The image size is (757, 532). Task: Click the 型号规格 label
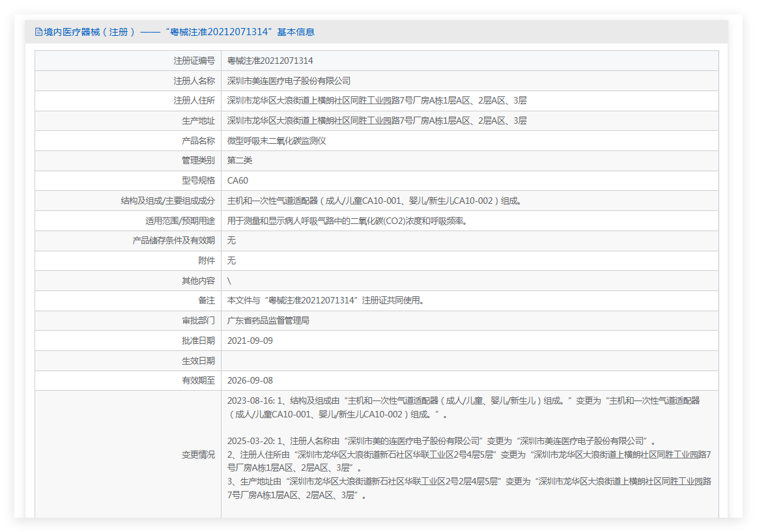pos(198,180)
